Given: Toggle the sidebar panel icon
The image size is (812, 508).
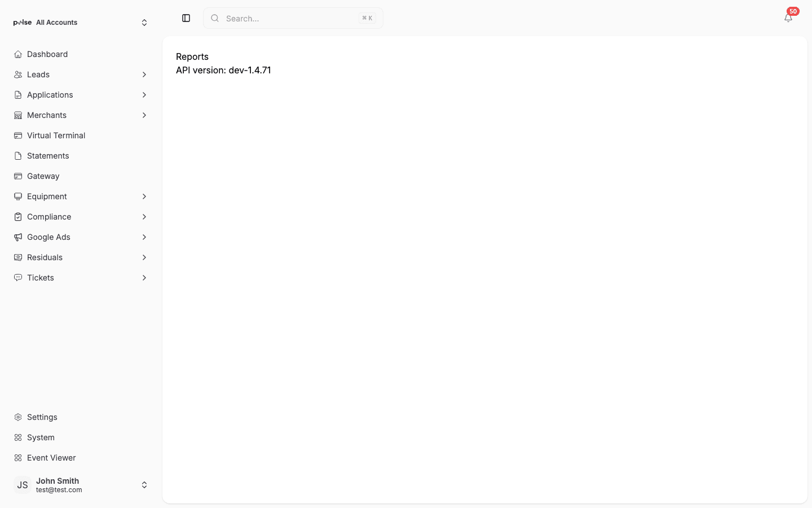Looking at the screenshot, I should pyautogui.click(x=186, y=18).
